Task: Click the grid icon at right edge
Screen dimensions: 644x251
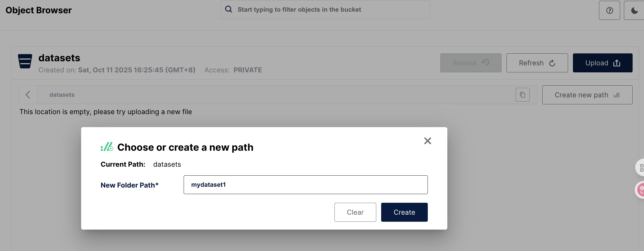Action: click(x=641, y=168)
